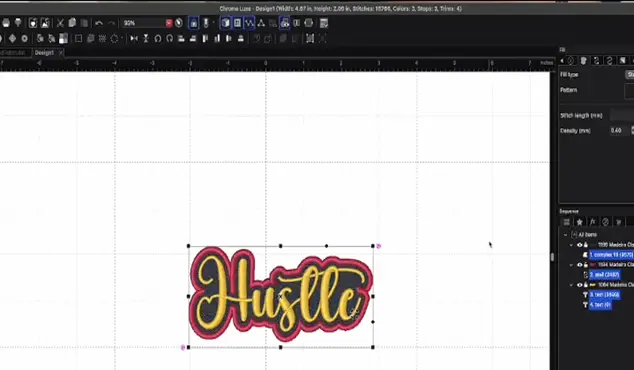634x370 pixels.
Task: Switch to the Design1 tab
Action: pos(44,53)
